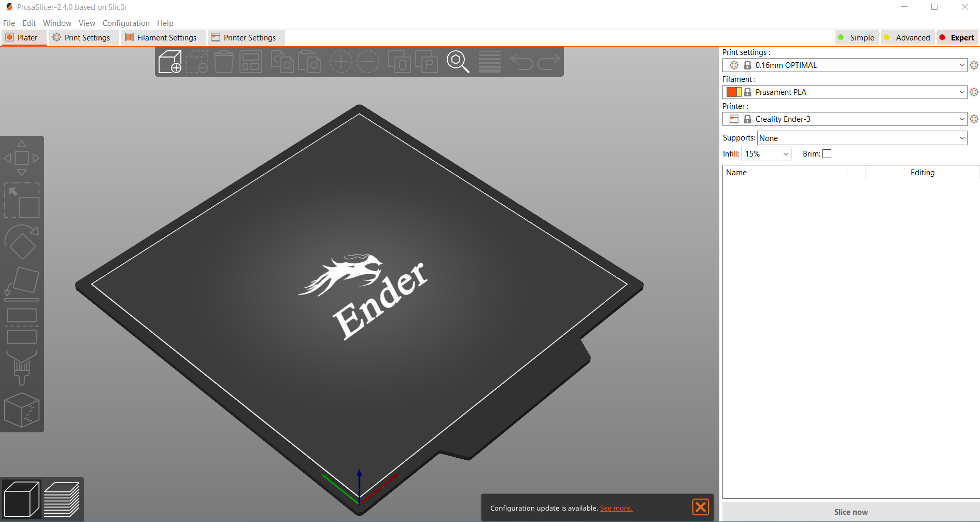Open the Search magnifier icon

click(458, 62)
